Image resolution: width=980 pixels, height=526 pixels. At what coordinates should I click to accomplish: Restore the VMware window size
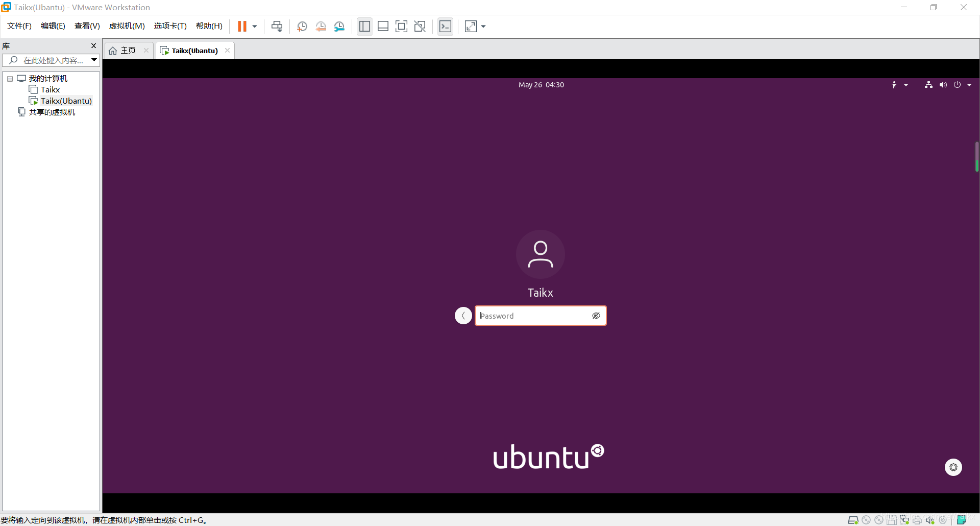pos(934,7)
